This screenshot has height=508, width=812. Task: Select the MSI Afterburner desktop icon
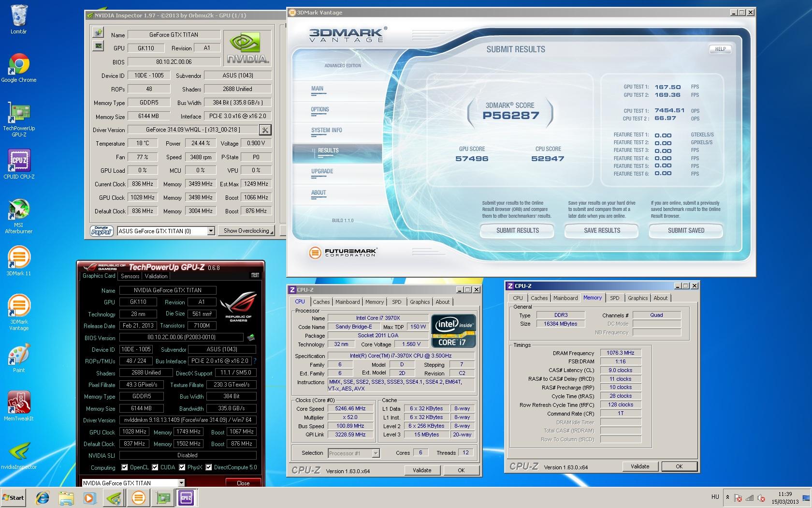[19, 216]
